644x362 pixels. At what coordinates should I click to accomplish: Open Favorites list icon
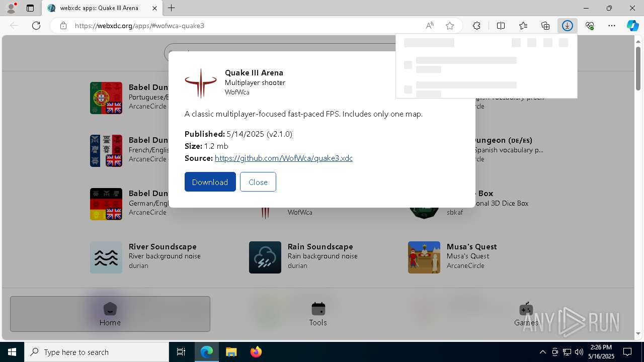pyautogui.click(x=523, y=26)
